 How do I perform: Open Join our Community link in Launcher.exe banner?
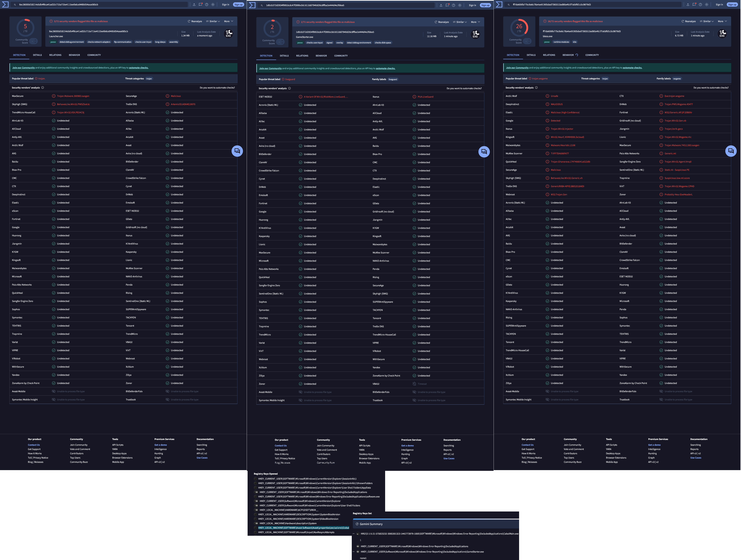[23, 68]
